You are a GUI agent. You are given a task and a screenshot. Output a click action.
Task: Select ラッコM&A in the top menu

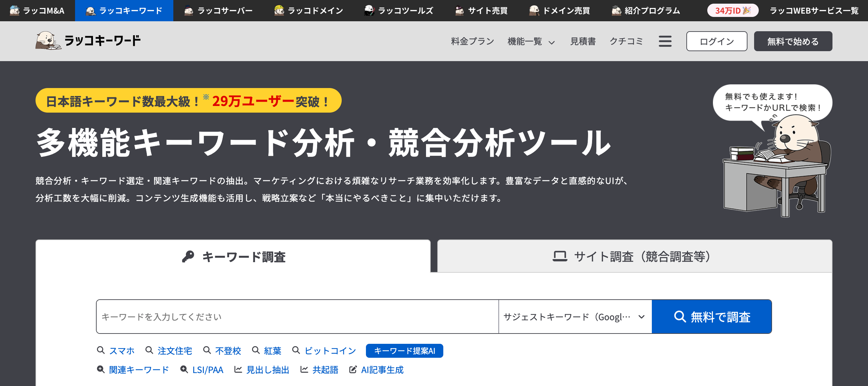click(37, 10)
